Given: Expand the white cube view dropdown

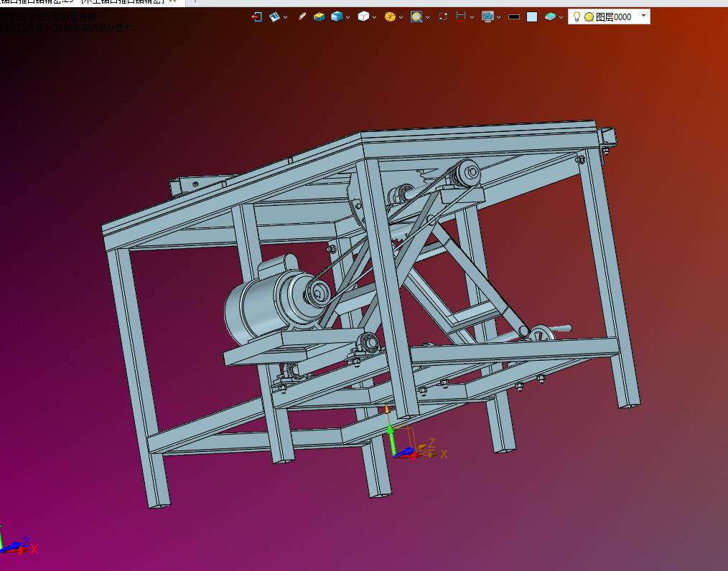Looking at the screenshot, I should (x=374, y=18).
